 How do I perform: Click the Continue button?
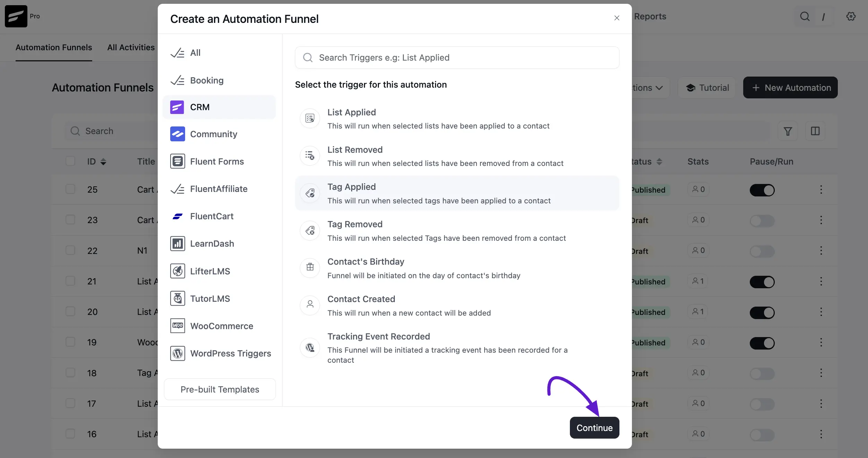[594, 428]
